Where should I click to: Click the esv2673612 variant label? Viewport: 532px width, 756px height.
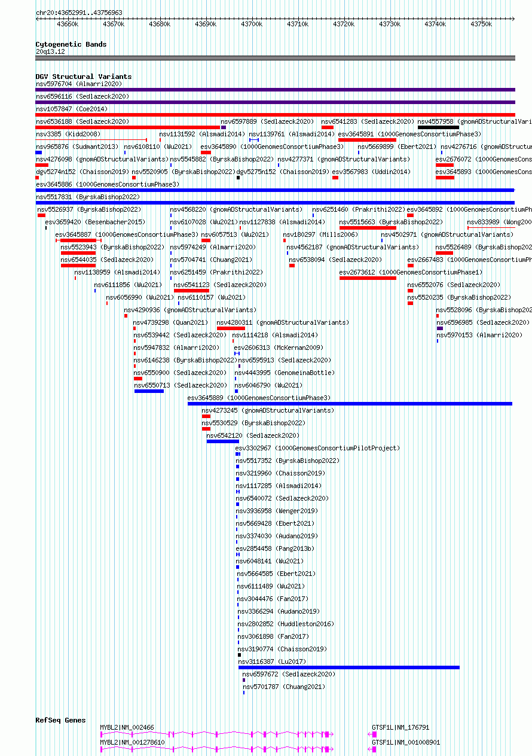tap(411, 272)
